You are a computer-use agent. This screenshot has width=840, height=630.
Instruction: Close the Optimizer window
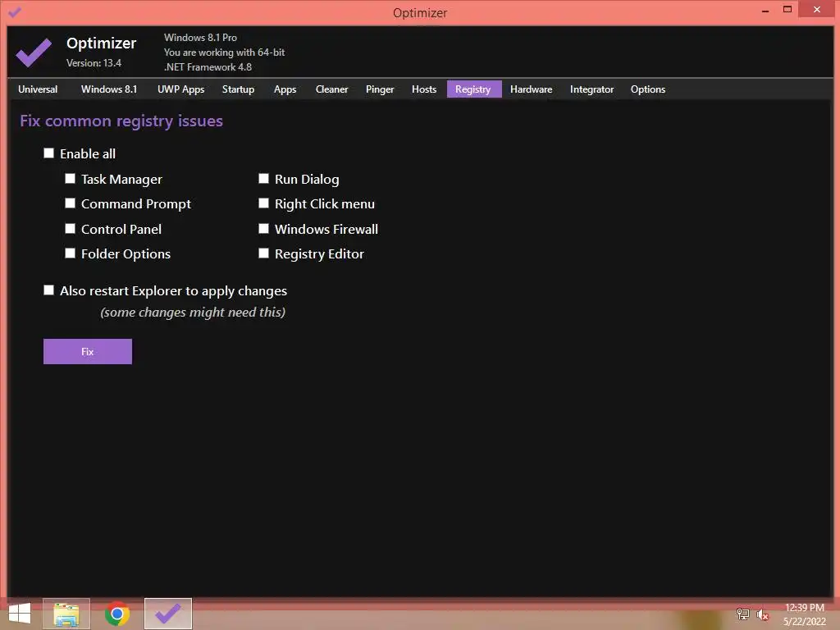[816, 9]
